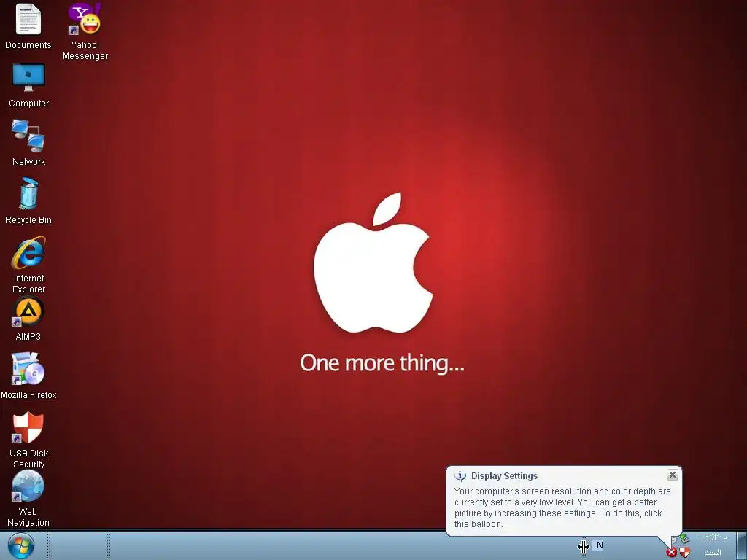Open the Computer desktop icon
The height and width of the screenshot is (560, 747).
28,85
